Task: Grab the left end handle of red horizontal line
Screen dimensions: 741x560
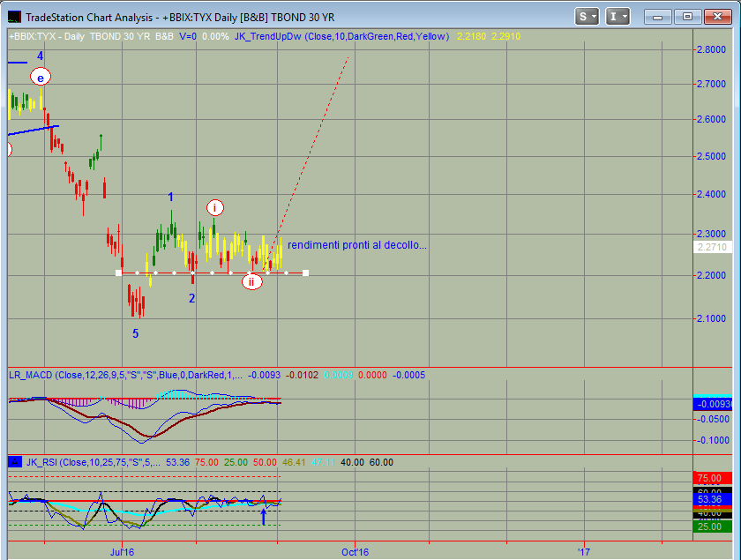Action: [118, 273]
